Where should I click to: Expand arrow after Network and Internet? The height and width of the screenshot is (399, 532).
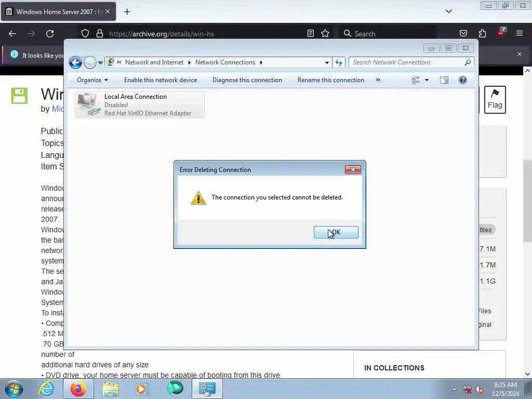189,62
